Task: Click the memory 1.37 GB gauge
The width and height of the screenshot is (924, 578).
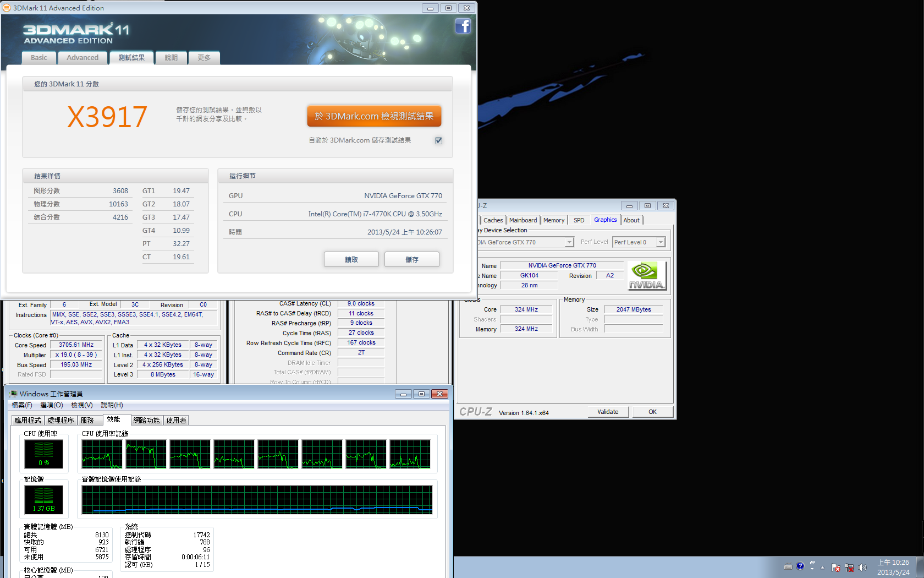Action: pos(44,500)
